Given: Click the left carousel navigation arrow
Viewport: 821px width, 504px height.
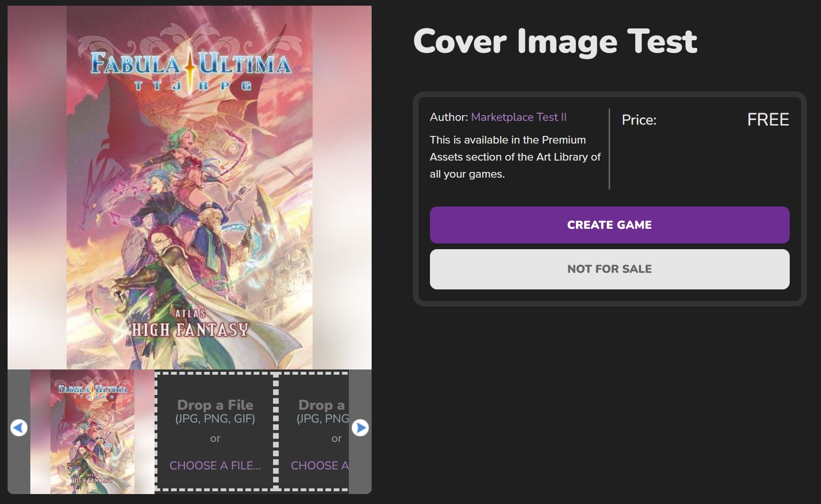Looking at the screenshot, I should [19, 428].
